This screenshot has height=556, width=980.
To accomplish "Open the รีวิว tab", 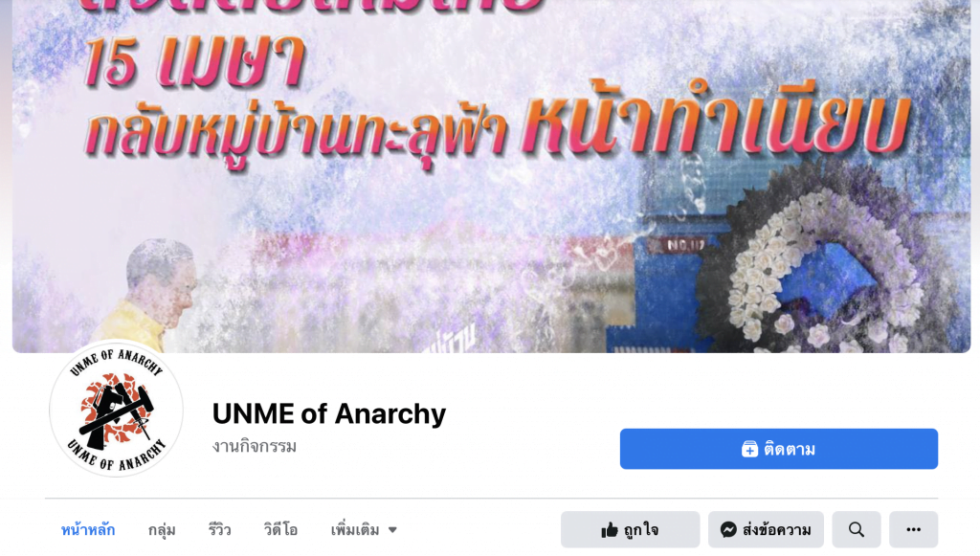I will point(219,530).
